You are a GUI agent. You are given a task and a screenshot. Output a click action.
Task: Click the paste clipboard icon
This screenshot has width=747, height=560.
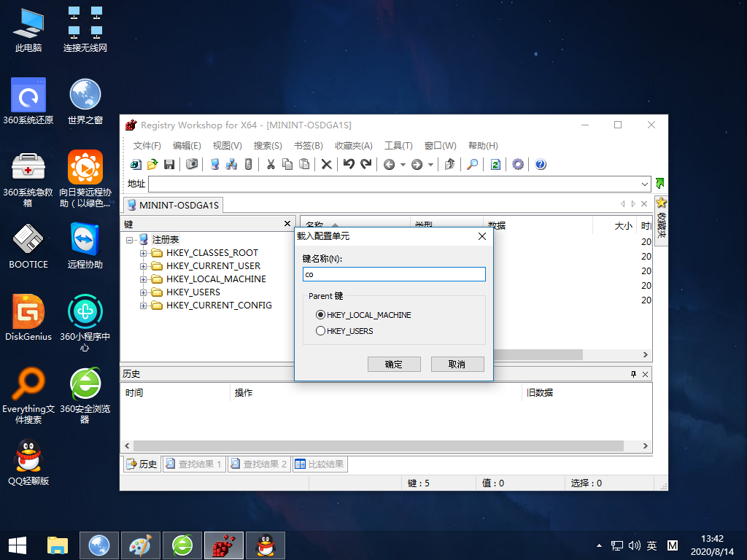click(304, 164)
